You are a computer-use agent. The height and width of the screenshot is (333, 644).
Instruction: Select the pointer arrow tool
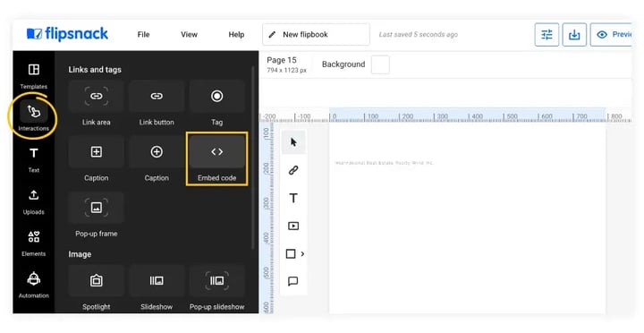tap(293, 142)
